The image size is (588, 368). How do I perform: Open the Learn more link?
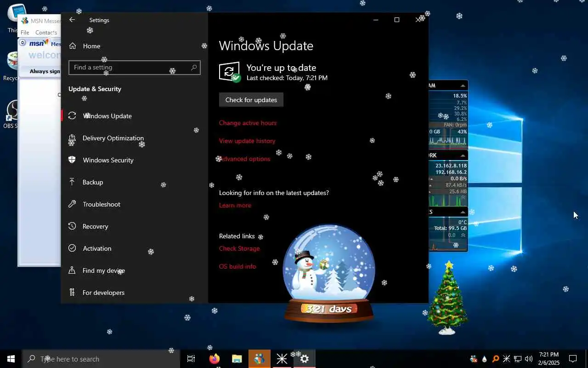point(235,205)
